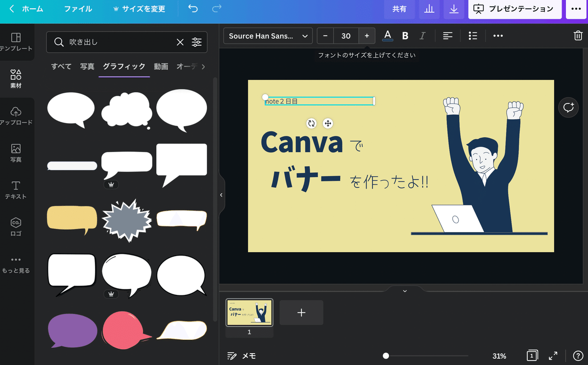Toggle italic formatting
Viewport: 588px width, 365px height.
tap(422, 36)
